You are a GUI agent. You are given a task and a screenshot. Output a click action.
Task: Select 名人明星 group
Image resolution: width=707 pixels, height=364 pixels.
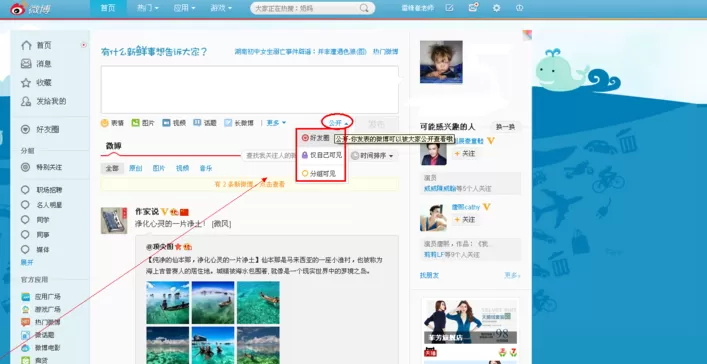[x=41, y=205]
